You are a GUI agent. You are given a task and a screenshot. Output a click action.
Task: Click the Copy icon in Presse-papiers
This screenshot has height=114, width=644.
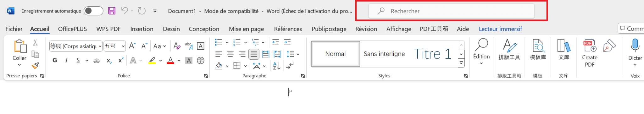point(35,54)
